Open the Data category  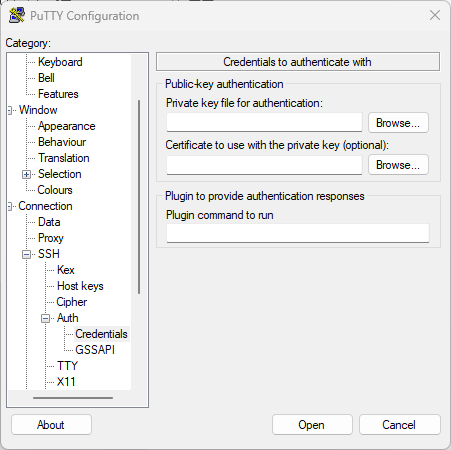pyautogui.click(x=49, y=222)
